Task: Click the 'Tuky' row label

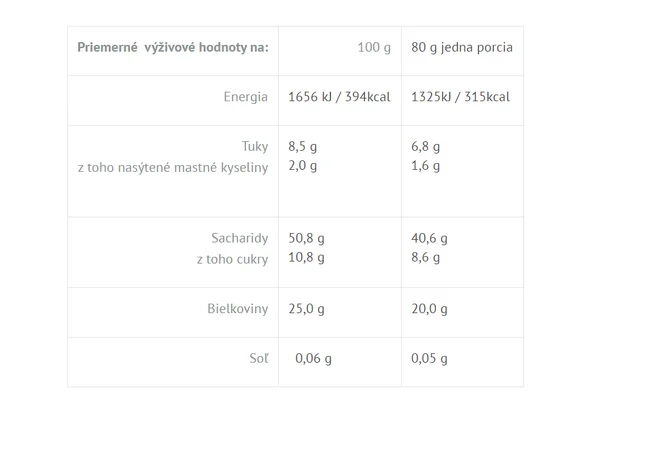Action: (x=255, y=146)
